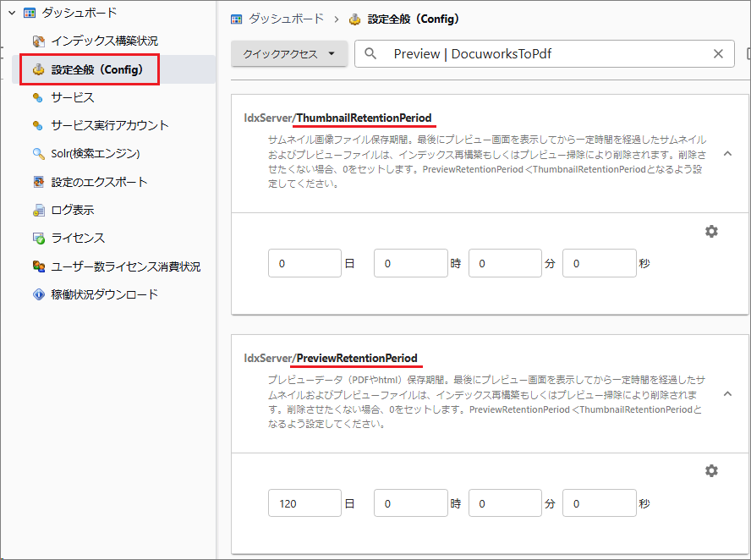This screenshot has width=751, height=560.
Task: Open Solr(検索エンジン) settings
Action: coord(95,153)
